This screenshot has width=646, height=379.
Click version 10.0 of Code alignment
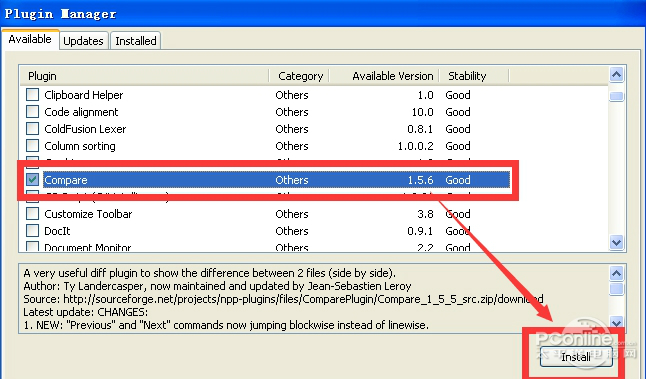click(x=422, y=112)
